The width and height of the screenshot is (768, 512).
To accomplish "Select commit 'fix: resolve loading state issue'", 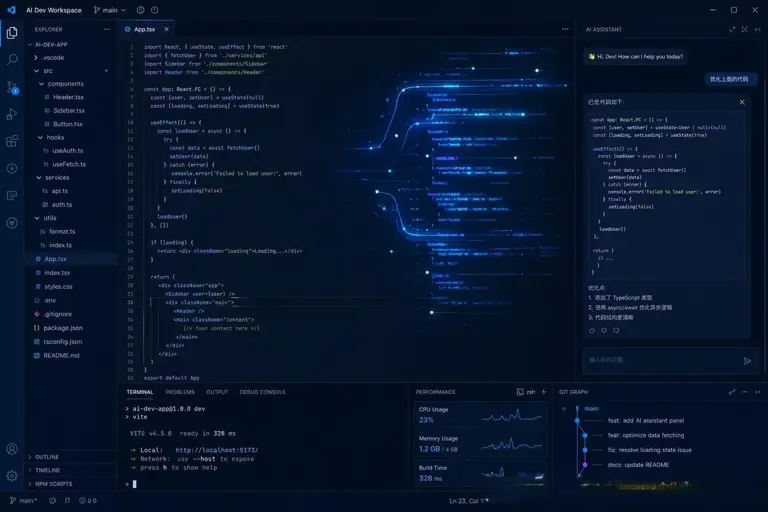I will (x=649, y=450).
